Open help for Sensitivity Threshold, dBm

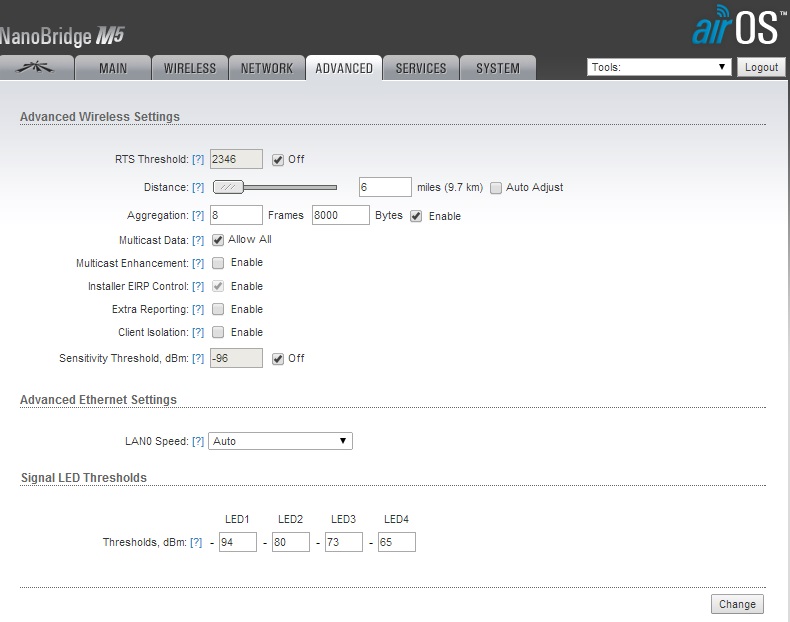(198, 358)
